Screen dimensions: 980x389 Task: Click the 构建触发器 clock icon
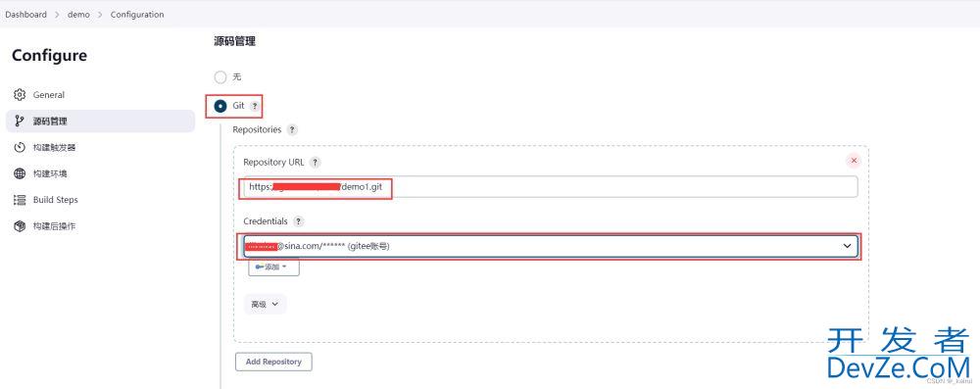pos(20,148)
